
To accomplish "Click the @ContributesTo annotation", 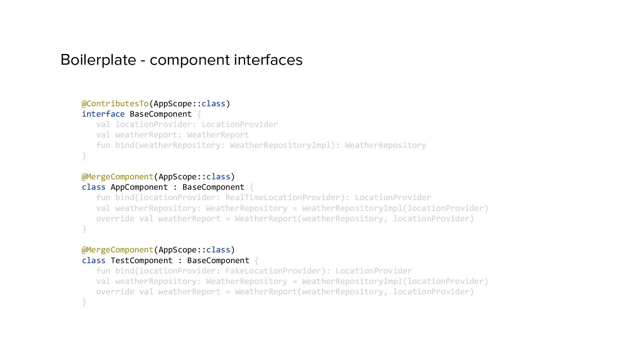I will tap(115, 104).
